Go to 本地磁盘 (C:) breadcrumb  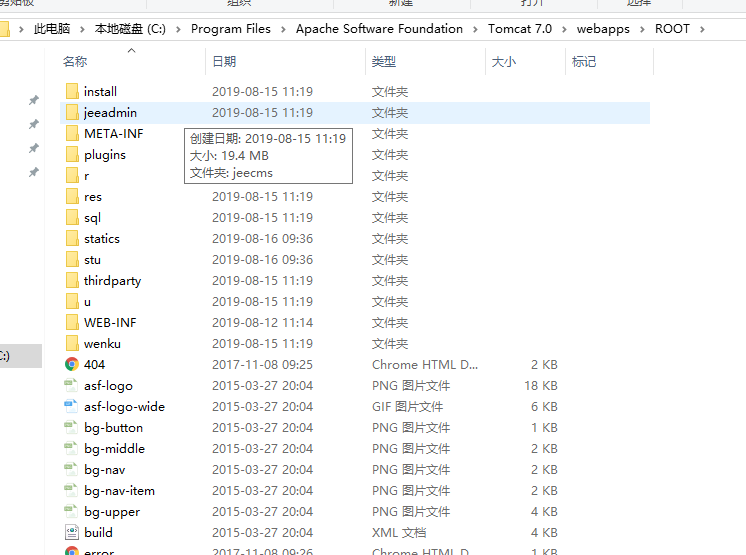[x=130, y=29]
